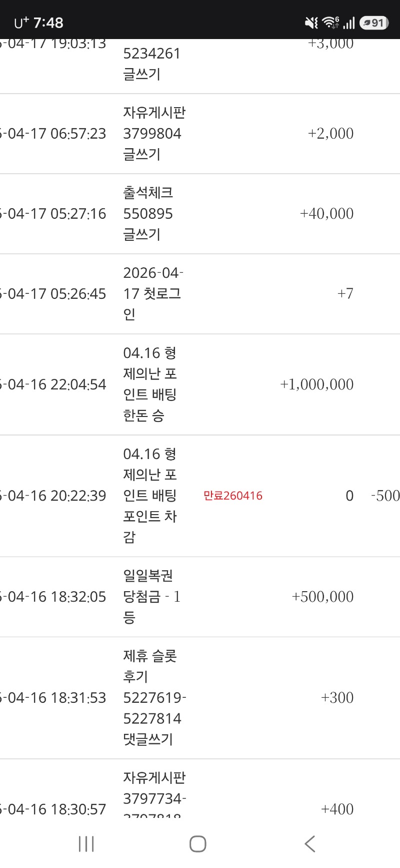
Task: Tap the Wi-Fi status icon
Action: [330, 23]
